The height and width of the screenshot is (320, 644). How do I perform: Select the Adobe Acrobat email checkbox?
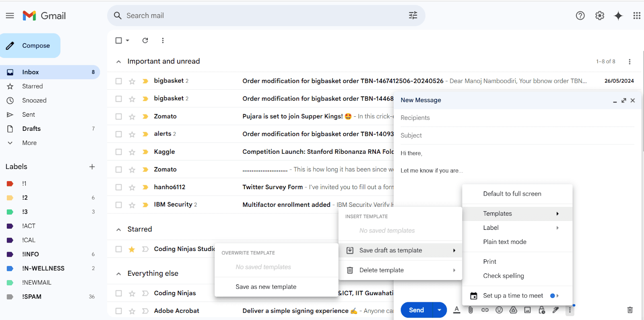118,311
